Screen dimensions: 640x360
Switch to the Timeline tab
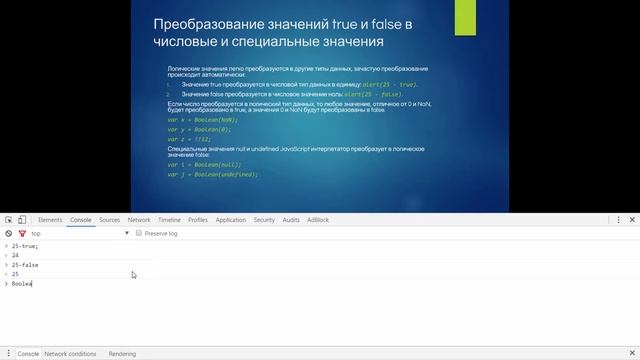pos(169,220)
